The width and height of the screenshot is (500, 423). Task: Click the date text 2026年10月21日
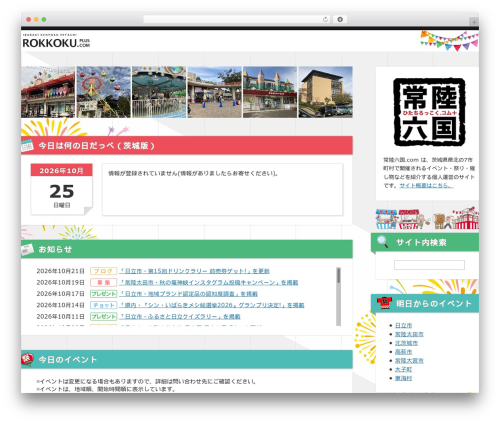[60, 271]
